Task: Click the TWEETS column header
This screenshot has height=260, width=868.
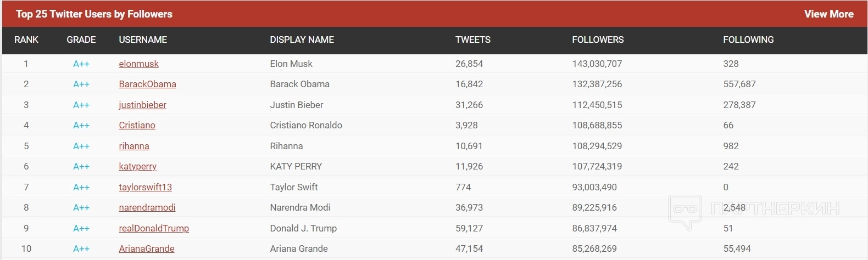Action: [x=472, y=39]
